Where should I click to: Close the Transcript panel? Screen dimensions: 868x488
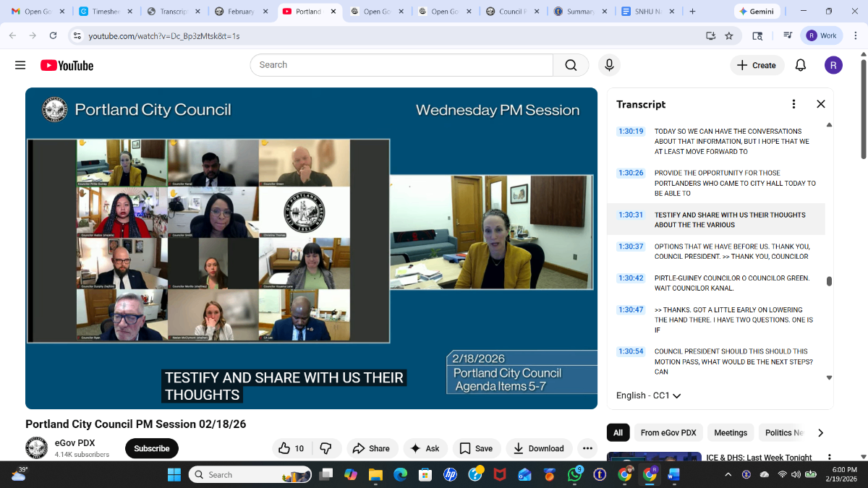821,104
